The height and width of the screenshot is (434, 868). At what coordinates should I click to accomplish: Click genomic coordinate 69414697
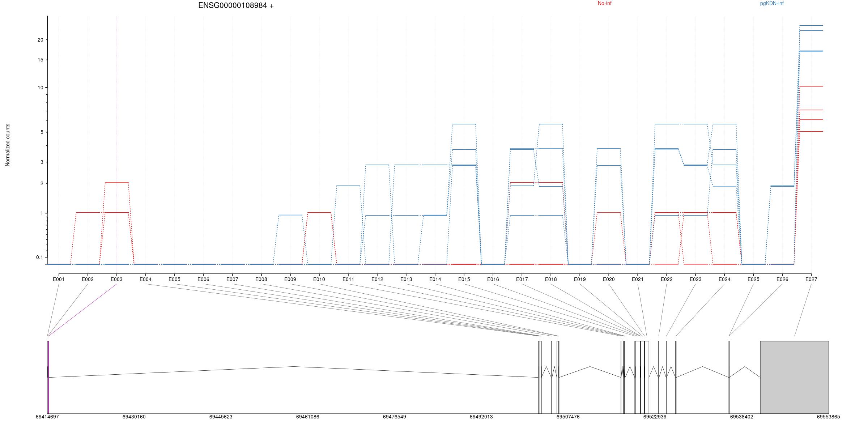click(x=47, y=417)
